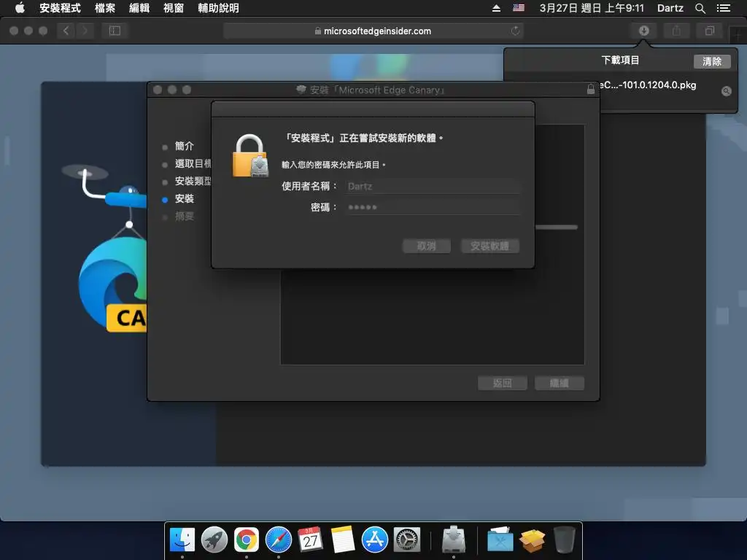
Task: Open the package box icon in Dock
Action: click(x=533, y=540)
